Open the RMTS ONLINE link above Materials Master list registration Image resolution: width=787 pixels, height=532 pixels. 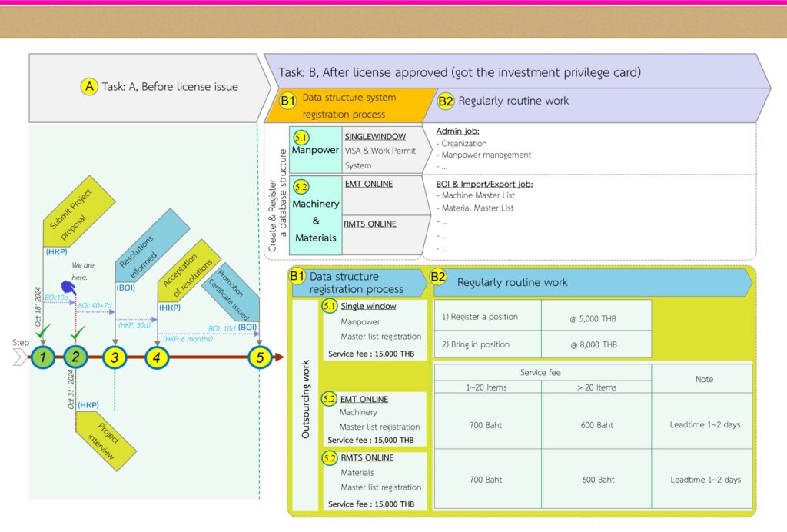click(367, 457)
